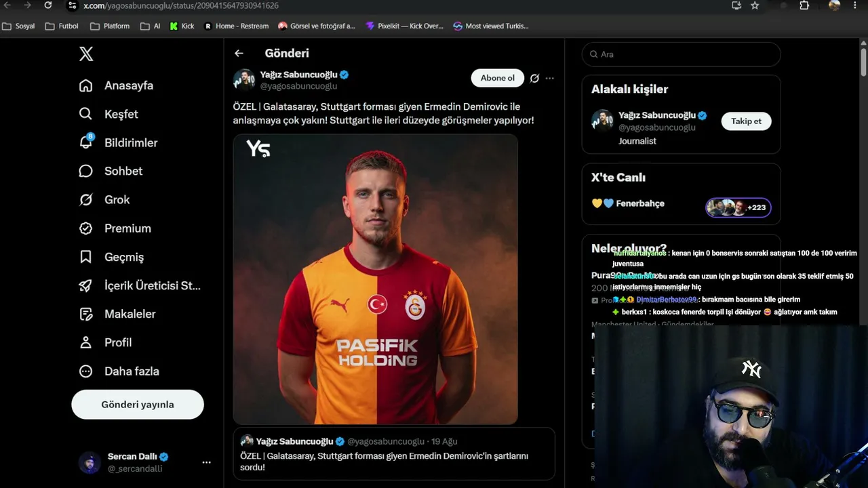The width and height of the screenshot is (868, 488).
Task: Expand the Futbol bookmarks folder
Action: pyautogui.click(x=62, y=26)
